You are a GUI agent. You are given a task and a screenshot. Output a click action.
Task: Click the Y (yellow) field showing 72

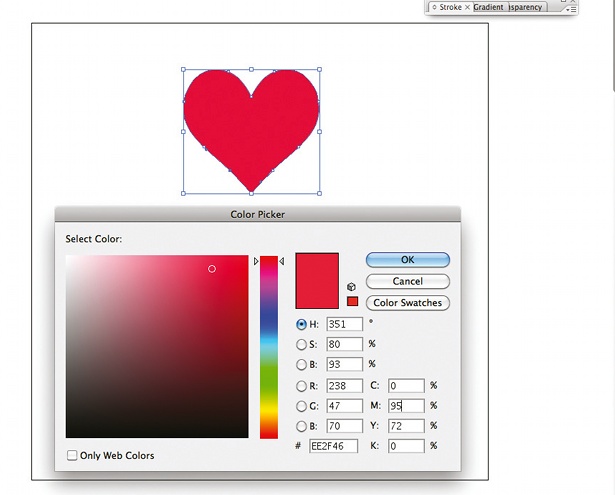406,426
